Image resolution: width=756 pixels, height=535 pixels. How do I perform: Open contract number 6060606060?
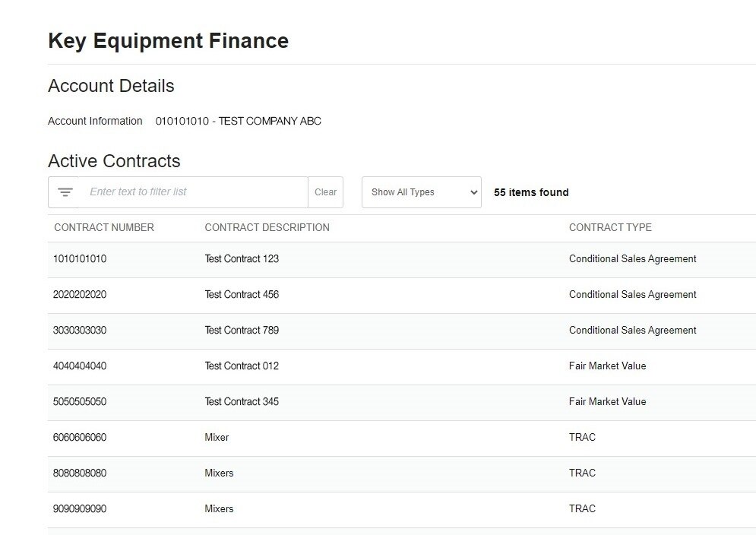tap(80, 438)
